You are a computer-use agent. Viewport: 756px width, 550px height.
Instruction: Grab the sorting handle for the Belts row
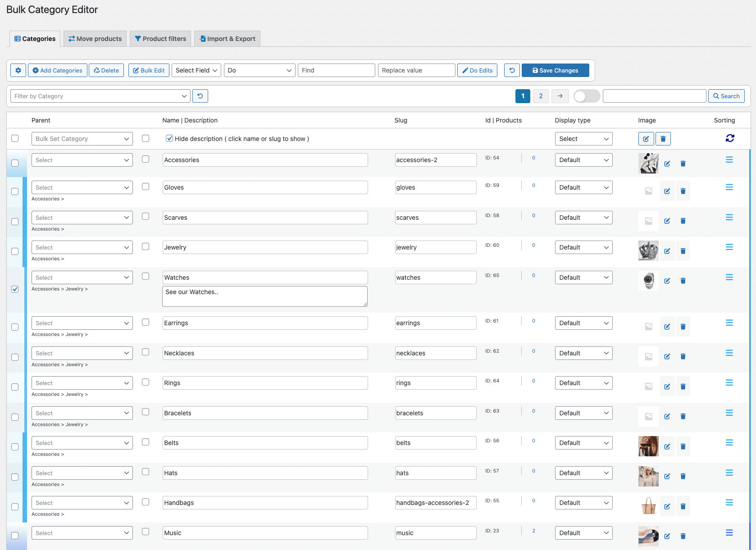[729, 443]
